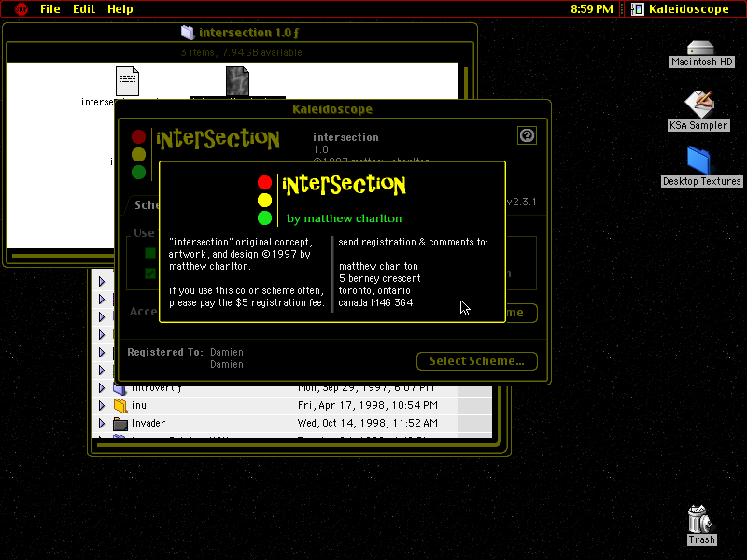Click the inu folder name

139,405
